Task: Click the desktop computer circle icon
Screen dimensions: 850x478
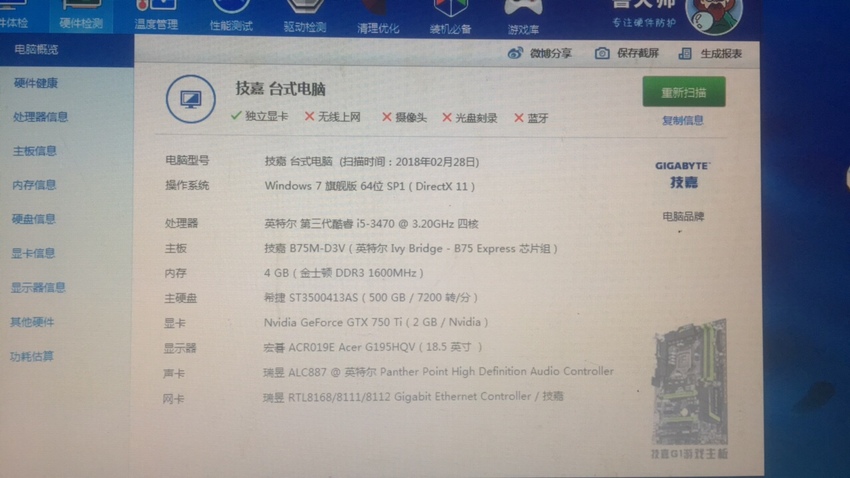Action: [190, 99]
